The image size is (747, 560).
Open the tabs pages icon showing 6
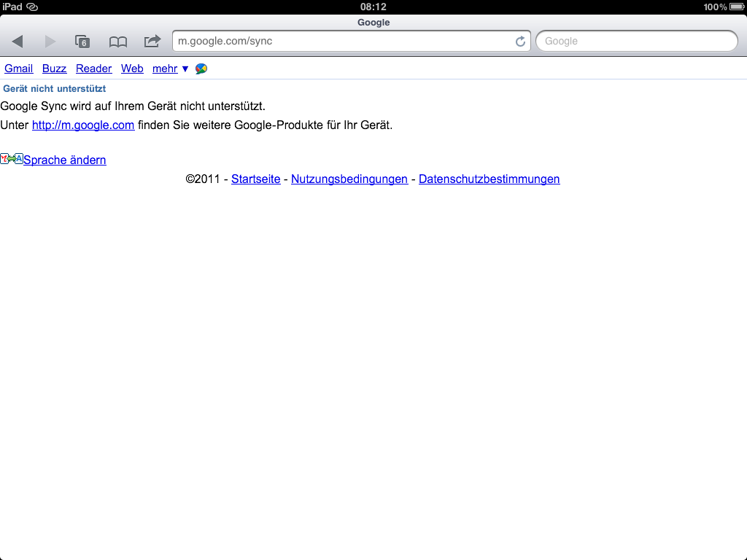click(82, 42)
